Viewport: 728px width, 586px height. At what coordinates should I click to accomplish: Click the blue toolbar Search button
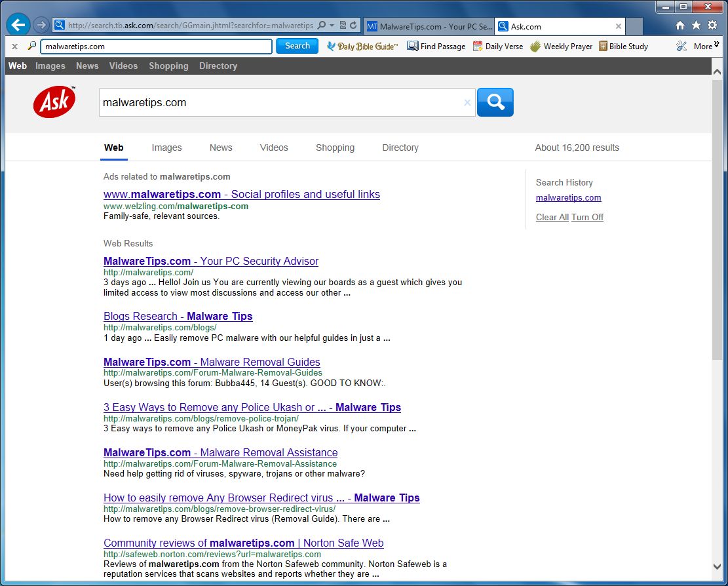click(297, 46)
